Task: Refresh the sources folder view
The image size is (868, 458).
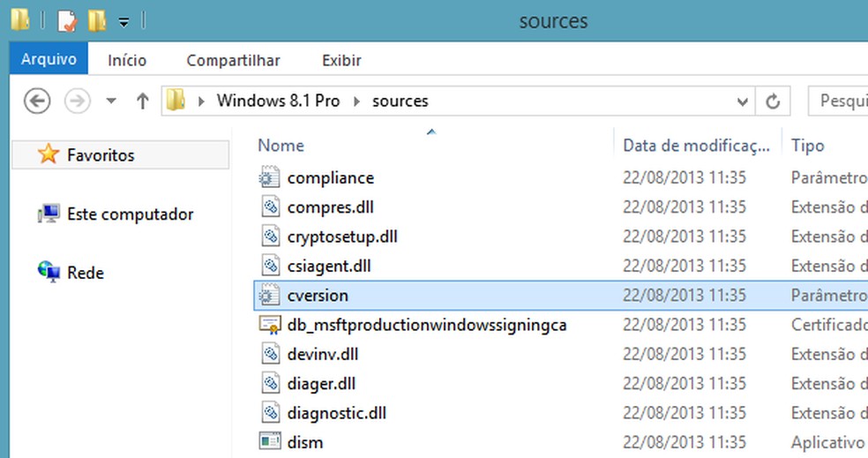Action: (773, 101)
